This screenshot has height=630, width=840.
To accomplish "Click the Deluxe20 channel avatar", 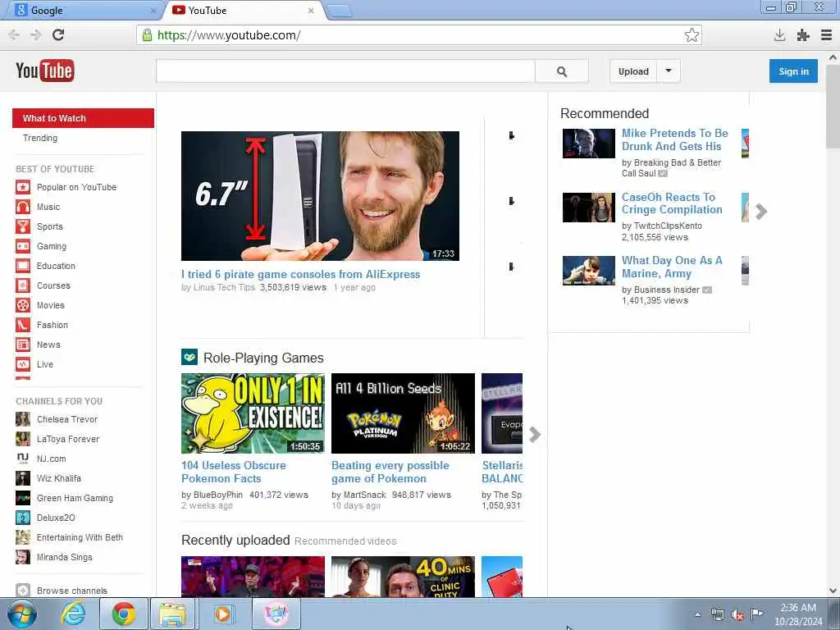I will pyautogui.click(x=22, y=518).
